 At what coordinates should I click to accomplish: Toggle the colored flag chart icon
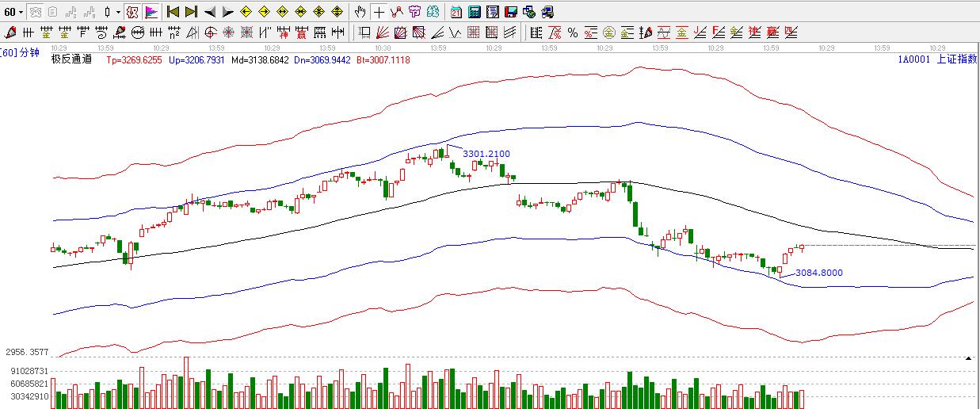pyautogui.click(x=151, y=12)
